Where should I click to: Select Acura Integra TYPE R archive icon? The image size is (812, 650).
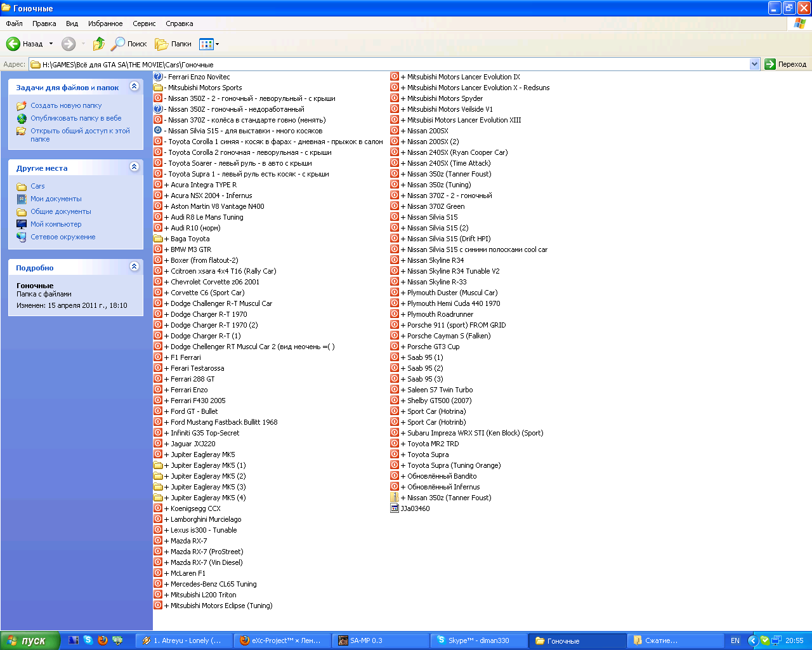tap(158, 185)
